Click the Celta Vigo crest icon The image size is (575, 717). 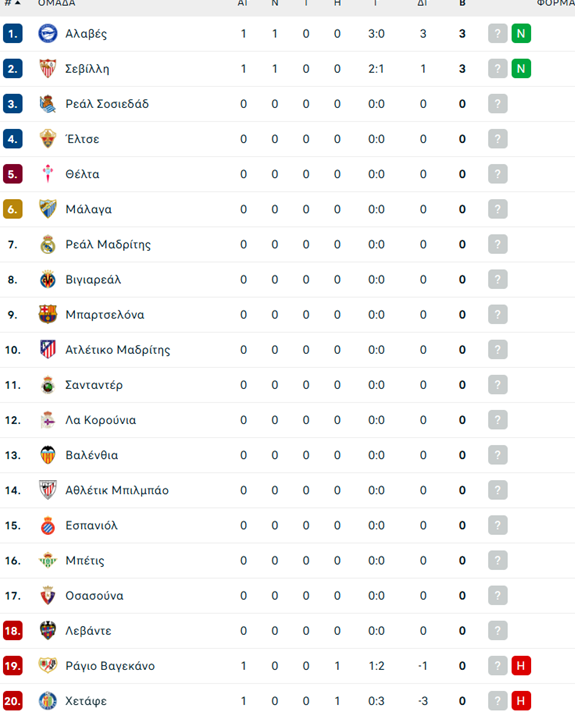pos(48,174)
